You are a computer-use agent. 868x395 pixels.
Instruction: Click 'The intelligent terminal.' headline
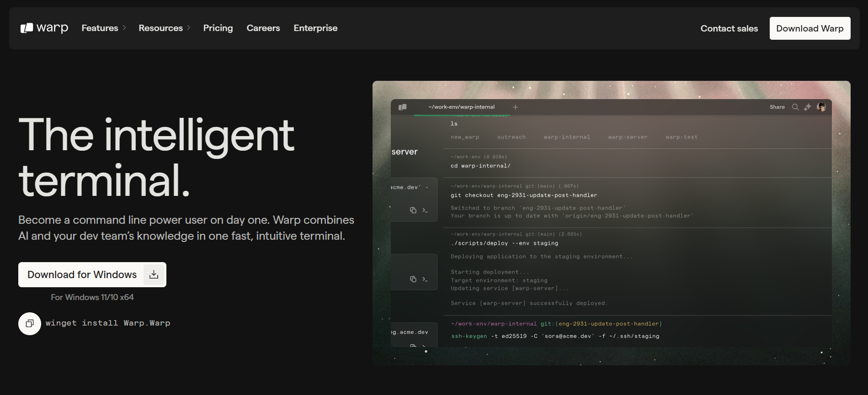[156, 158]
